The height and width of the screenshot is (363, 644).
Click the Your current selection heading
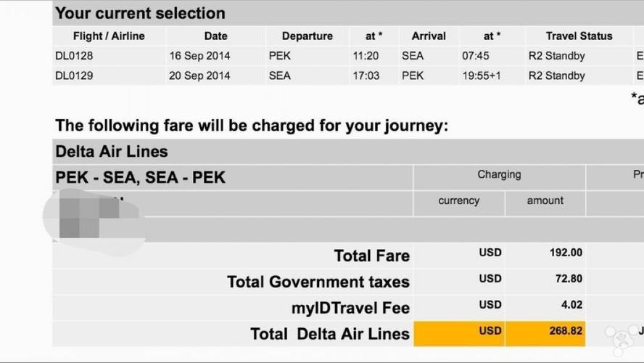coord(141,13)
